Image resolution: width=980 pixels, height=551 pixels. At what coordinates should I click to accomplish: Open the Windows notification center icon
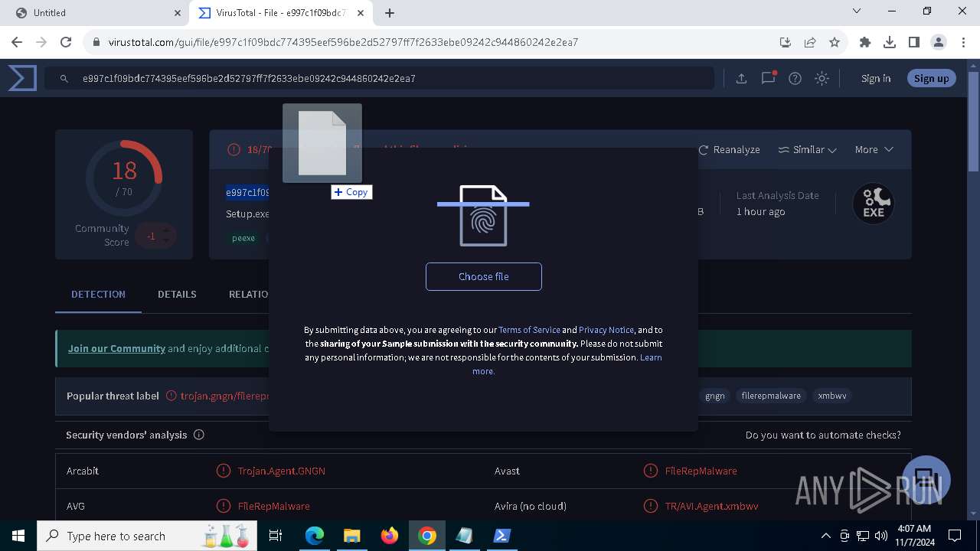pyautogui.click(x=955, y=536)
